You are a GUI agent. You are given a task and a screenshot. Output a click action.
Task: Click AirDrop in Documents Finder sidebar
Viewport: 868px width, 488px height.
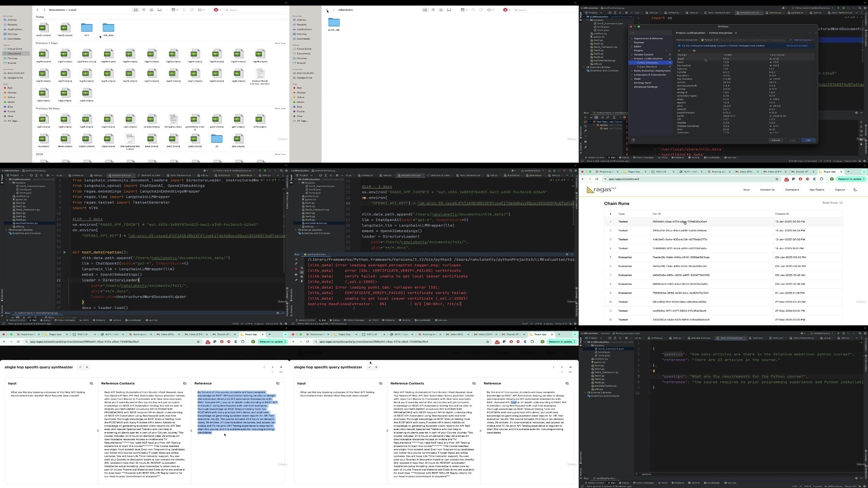pyautogui.click(x=12, y=20)
